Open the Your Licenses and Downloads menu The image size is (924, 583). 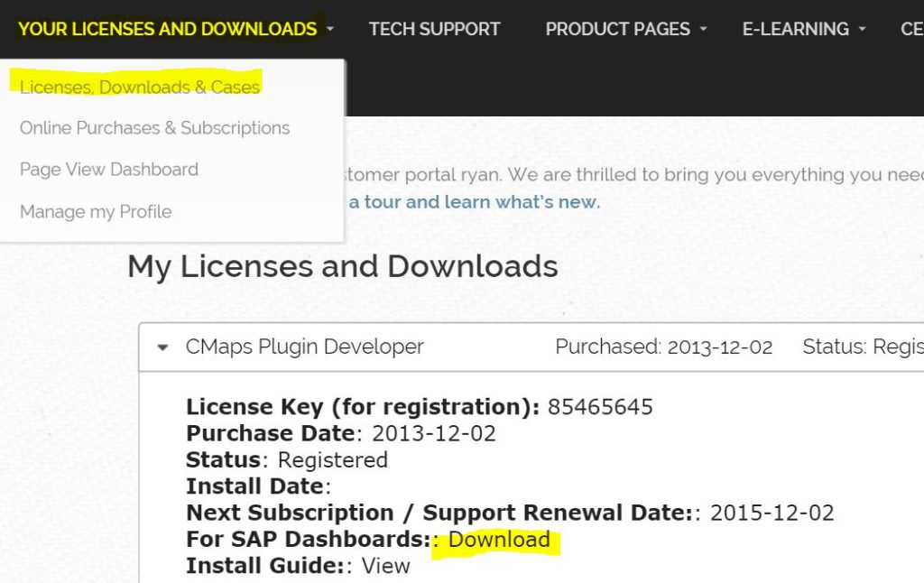(167, 29)
